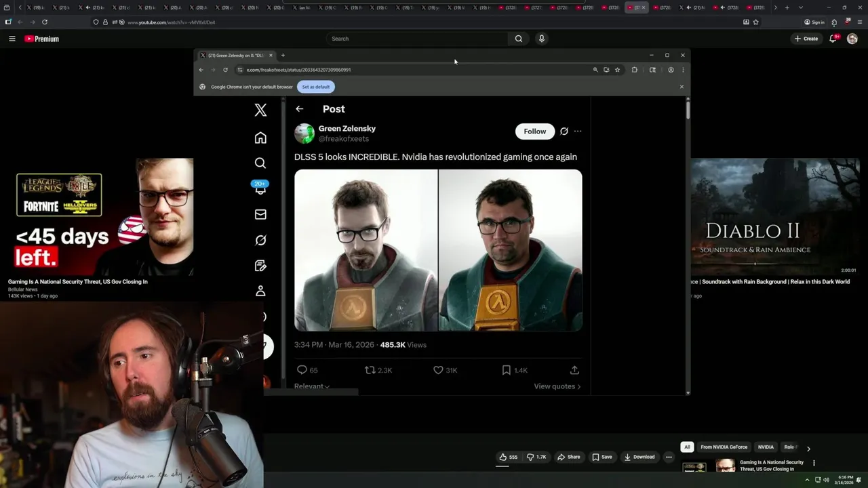Dismiss the default browser infobar

click(682, 87)
